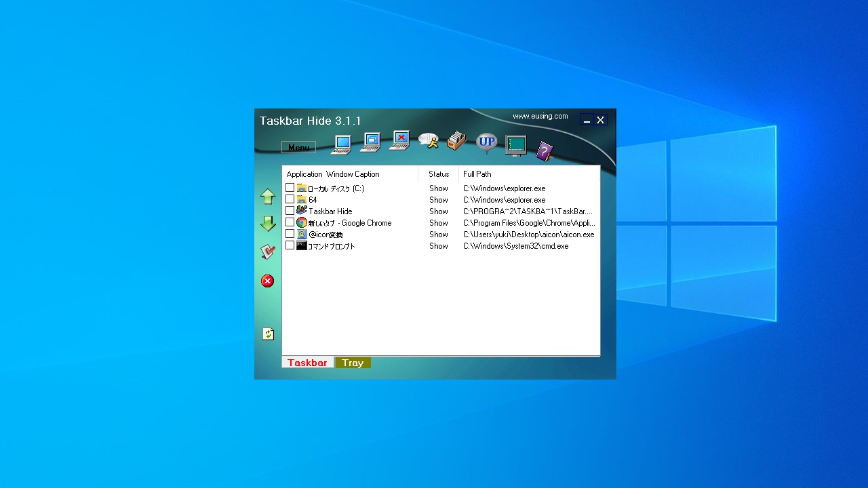Select the Taskbar Hide caption in list
This screenshot has height=488, width=868.
pyautogui.click(x=330, y=211)
